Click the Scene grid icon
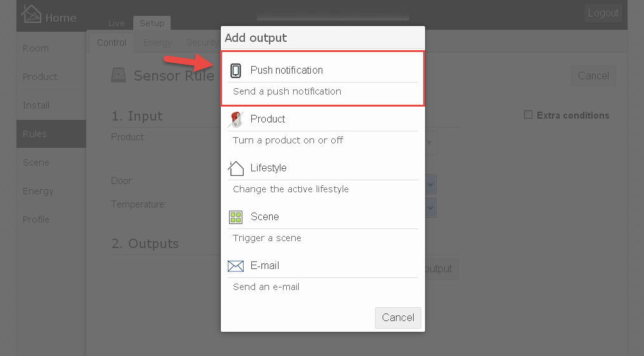The height and width of the screenshot is (356, 644). point(236,217)
